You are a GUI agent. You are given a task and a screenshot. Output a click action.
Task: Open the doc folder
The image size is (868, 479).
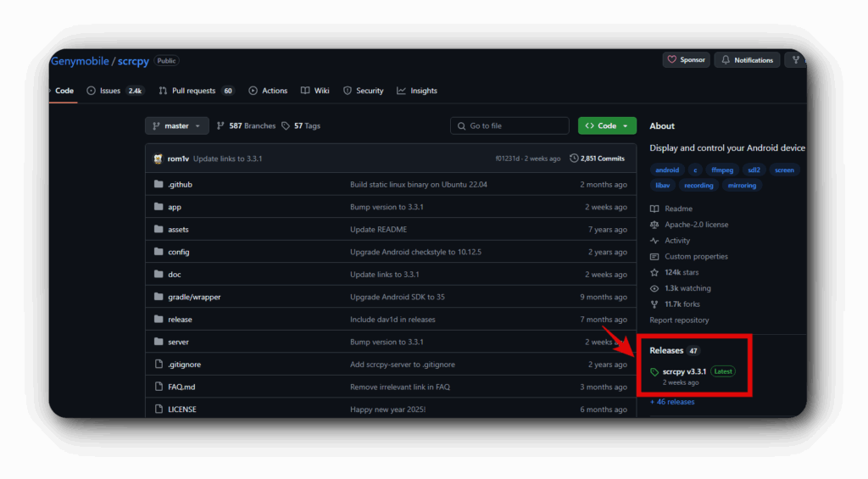pyautogui.click(x=175, y=275)
